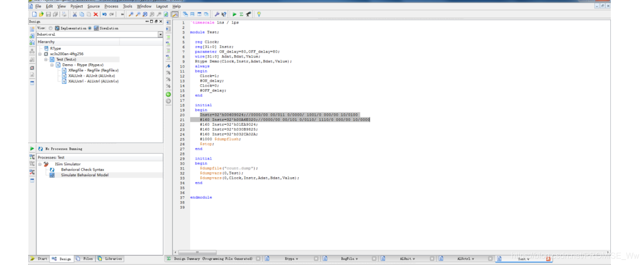The width and height of the screenshot is (644, 265).
Task: Select XALUnit - ALUnit (ALUnit.v) item
Action: tap(91, 76)
